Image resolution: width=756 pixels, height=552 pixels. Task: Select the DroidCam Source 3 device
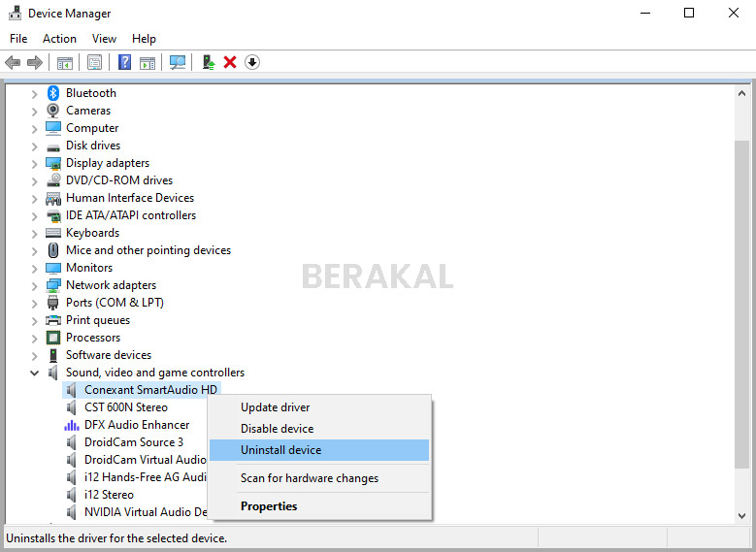134,442
